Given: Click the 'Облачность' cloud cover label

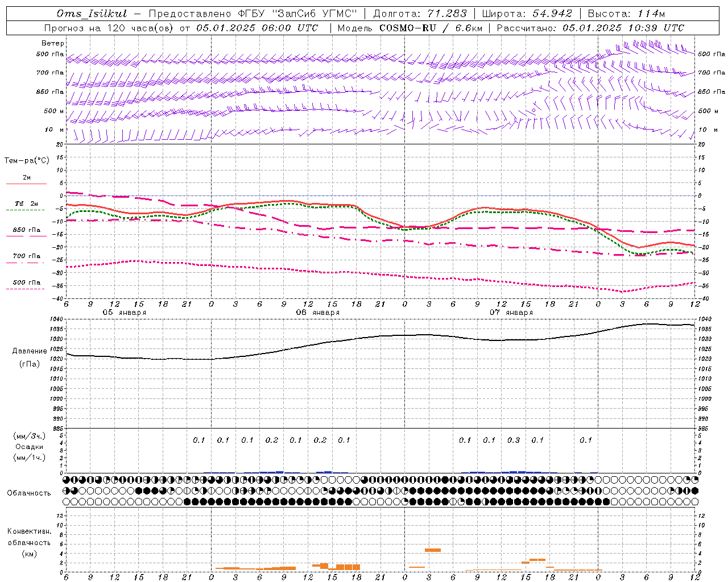Looking at the screenshot, I should [29, 493].
